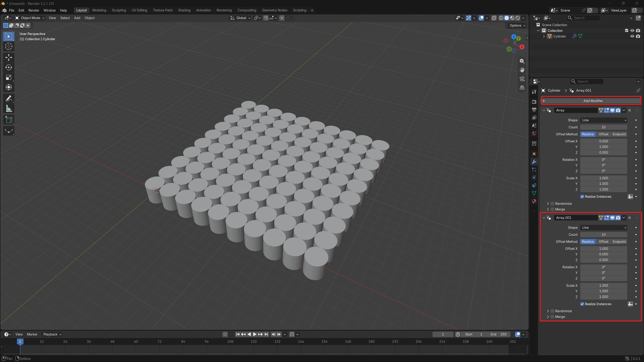The width and height of the screenshot is (644, 362).
Task: Collapse the Array.001 modifier panel
Action: click(544, 218)
